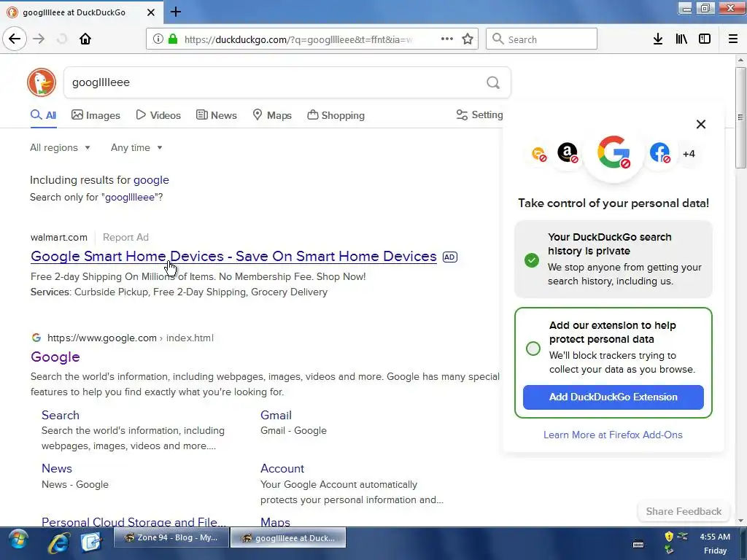Screen dimensions: 747x560
Task: Open the Windows Start orb
Action: click(x=18, y=540)
